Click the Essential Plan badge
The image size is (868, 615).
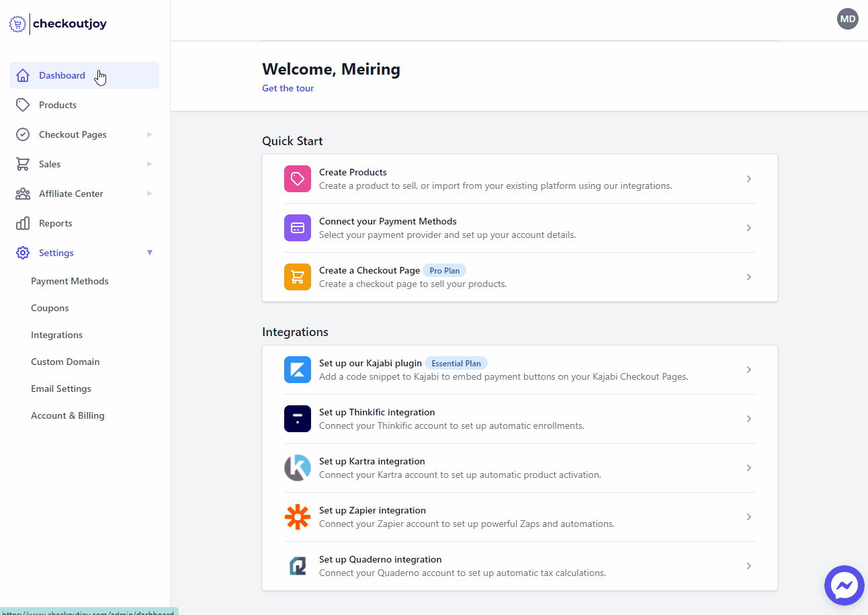(456, 363)
